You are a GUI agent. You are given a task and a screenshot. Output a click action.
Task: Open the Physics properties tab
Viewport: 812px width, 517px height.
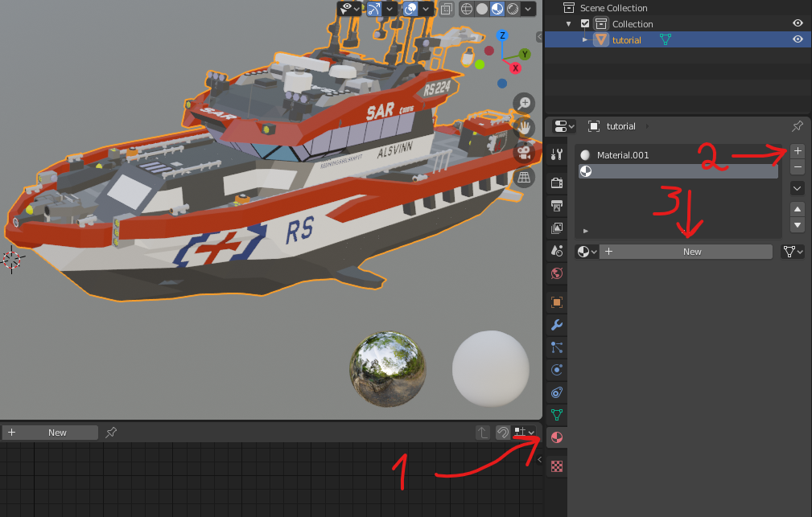tap(557, 370)
